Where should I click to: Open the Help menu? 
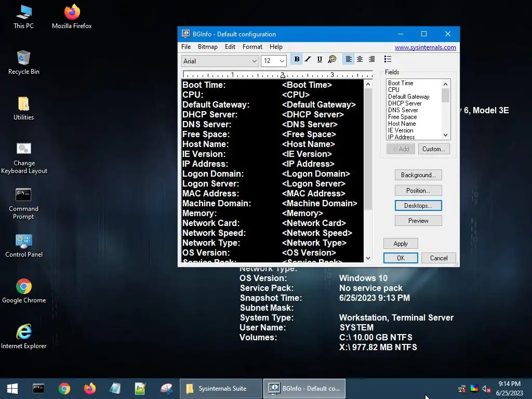[276, 47]
